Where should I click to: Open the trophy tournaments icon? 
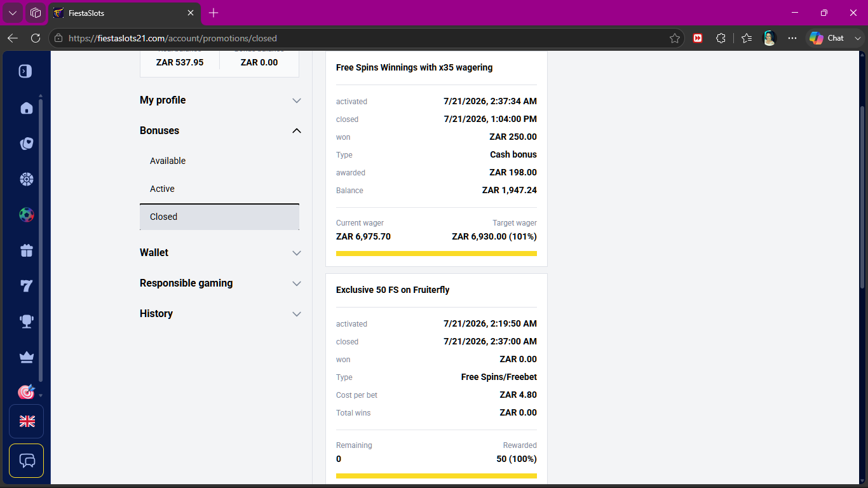coord(26,322)
